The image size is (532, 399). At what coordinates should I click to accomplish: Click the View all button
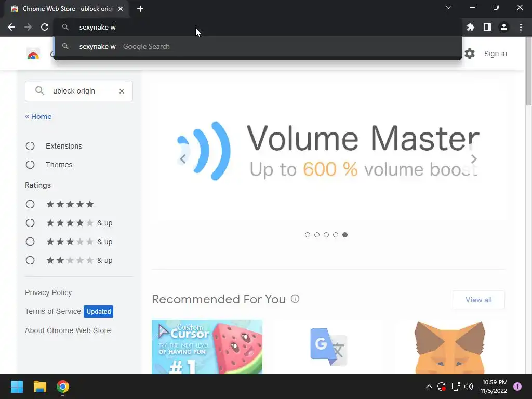(478, 300)
